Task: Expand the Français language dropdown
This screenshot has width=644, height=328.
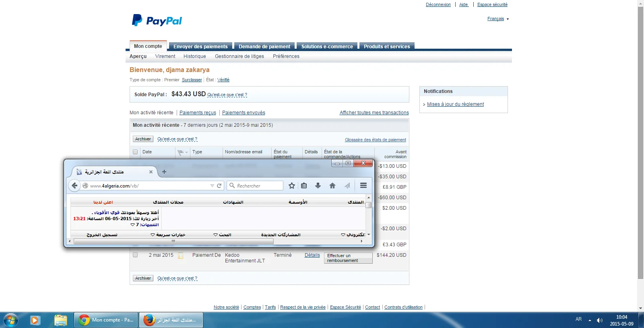Action: coord(498,19)
